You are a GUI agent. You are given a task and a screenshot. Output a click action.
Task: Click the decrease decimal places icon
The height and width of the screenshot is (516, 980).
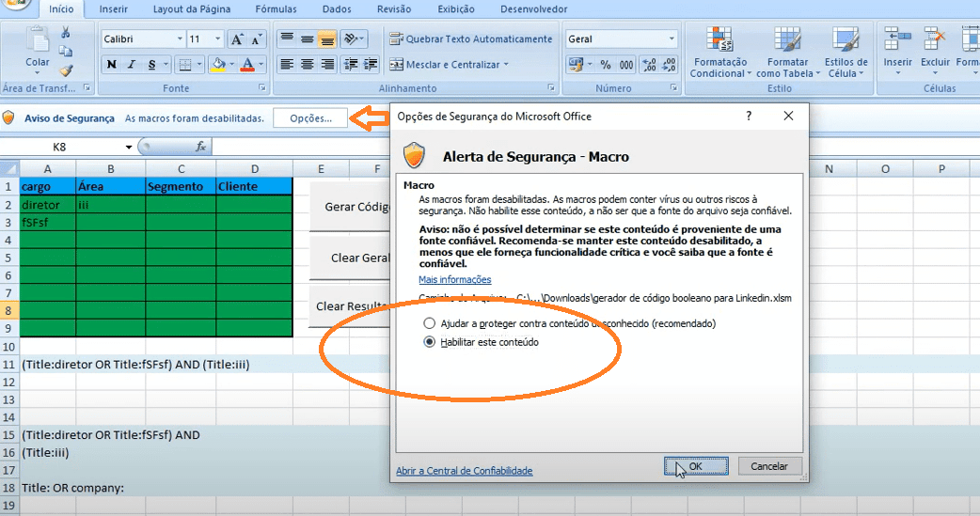pyautogui.click(x=670, y=64)
